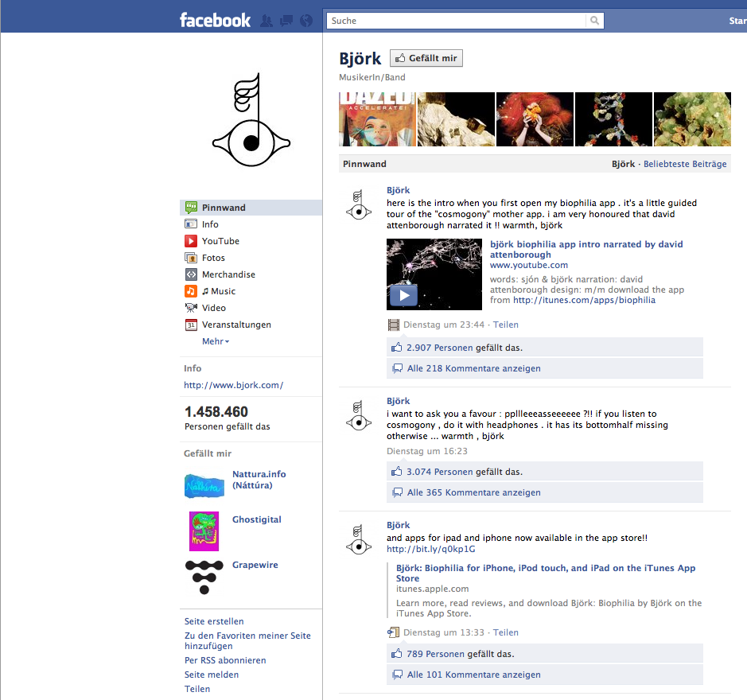
Task: Open Biophilia iTunes App Store headline link
Action: (546, 574)
